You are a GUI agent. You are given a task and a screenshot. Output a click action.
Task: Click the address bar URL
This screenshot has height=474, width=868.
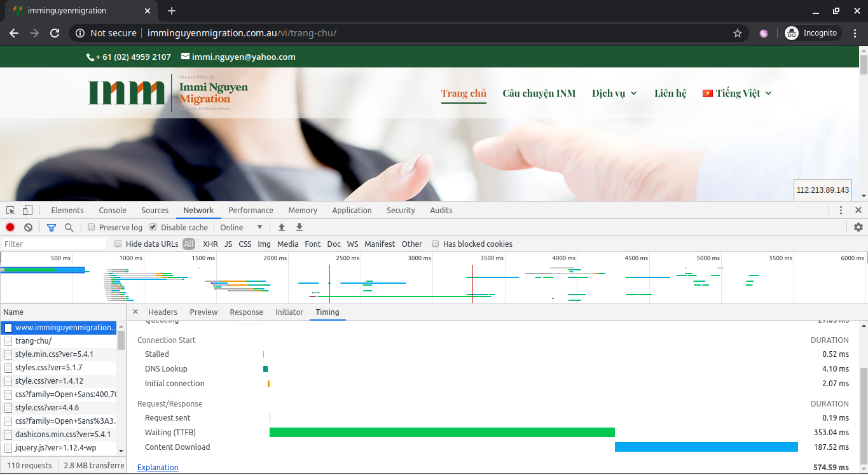242,33
